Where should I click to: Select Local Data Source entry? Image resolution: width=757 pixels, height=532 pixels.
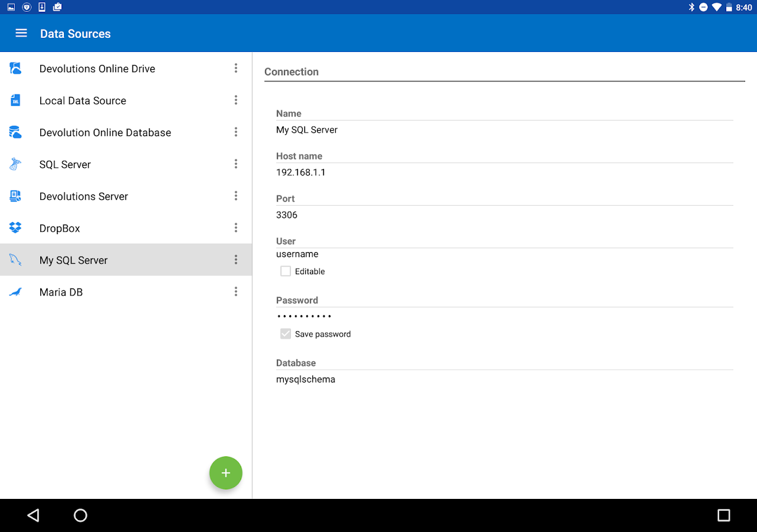[126, 100]
